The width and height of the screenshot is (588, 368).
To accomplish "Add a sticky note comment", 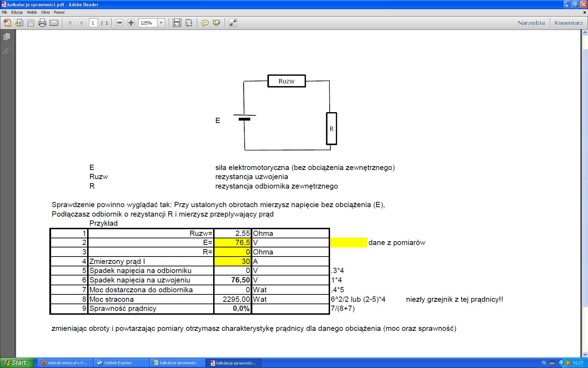I will [205, 23].
